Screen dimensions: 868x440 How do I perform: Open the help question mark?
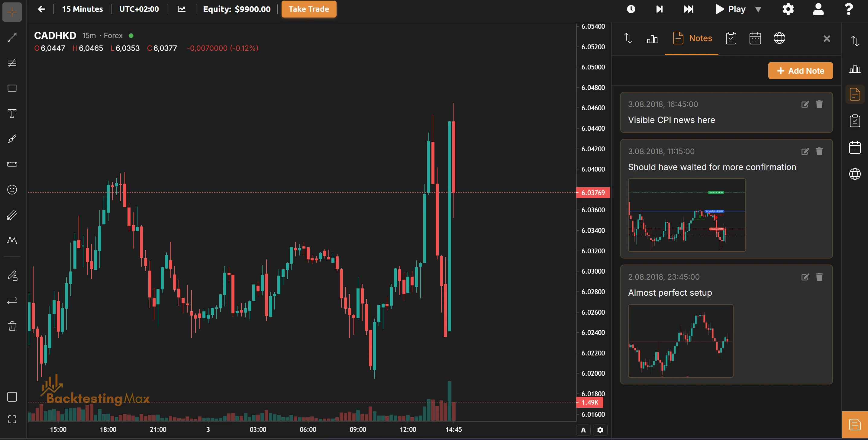coord(849,9)
